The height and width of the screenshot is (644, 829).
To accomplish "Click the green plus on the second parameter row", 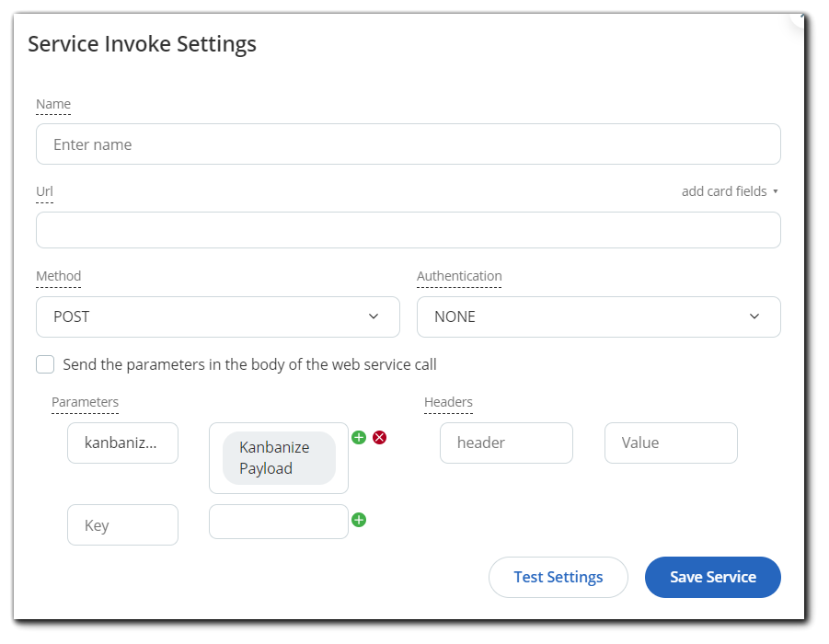I will [x=359, y=520].
